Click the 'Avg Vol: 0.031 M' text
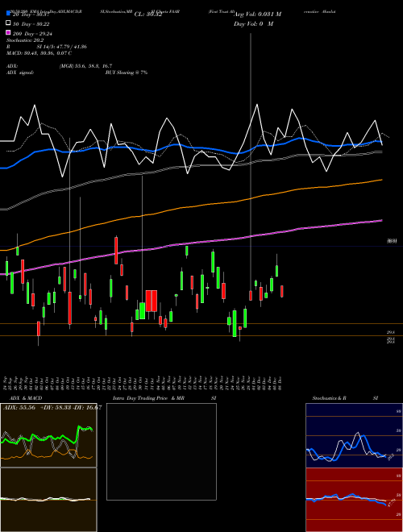 pos(257,15)
